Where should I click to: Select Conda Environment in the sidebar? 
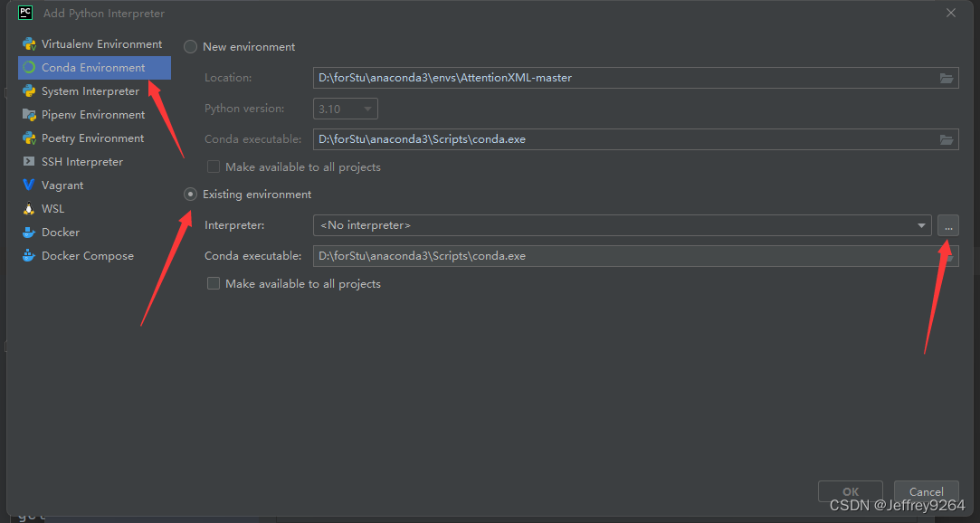click(94, 68)
